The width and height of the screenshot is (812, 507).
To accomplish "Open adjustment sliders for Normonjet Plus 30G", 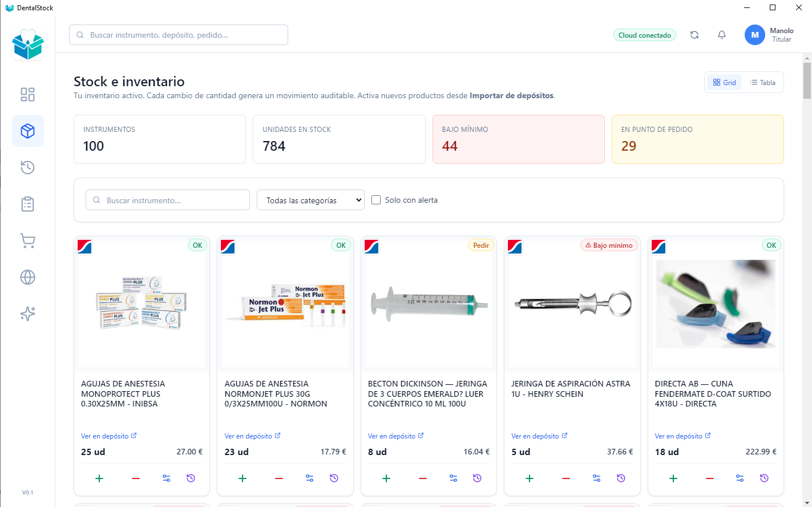I will coord(309,478).
